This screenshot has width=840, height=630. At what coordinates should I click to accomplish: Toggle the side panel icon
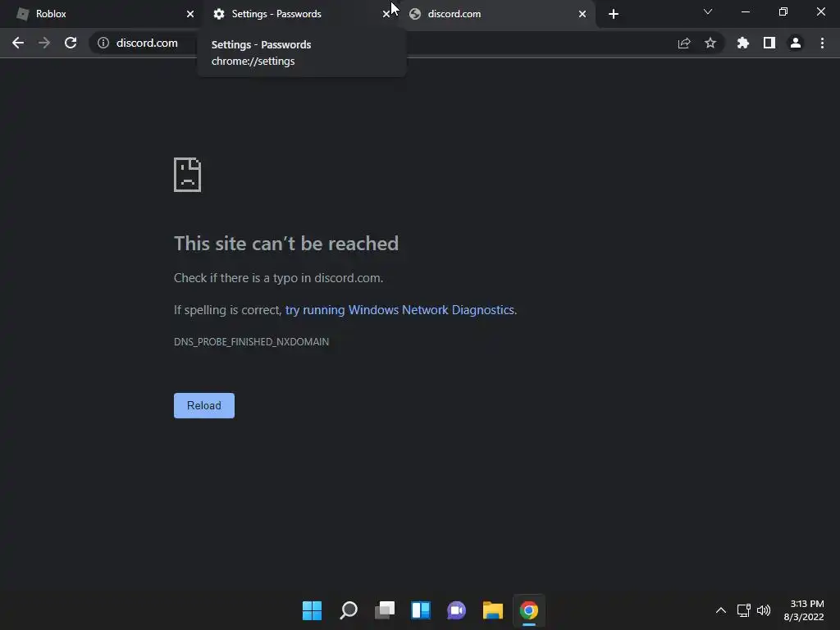click(769, 43)
